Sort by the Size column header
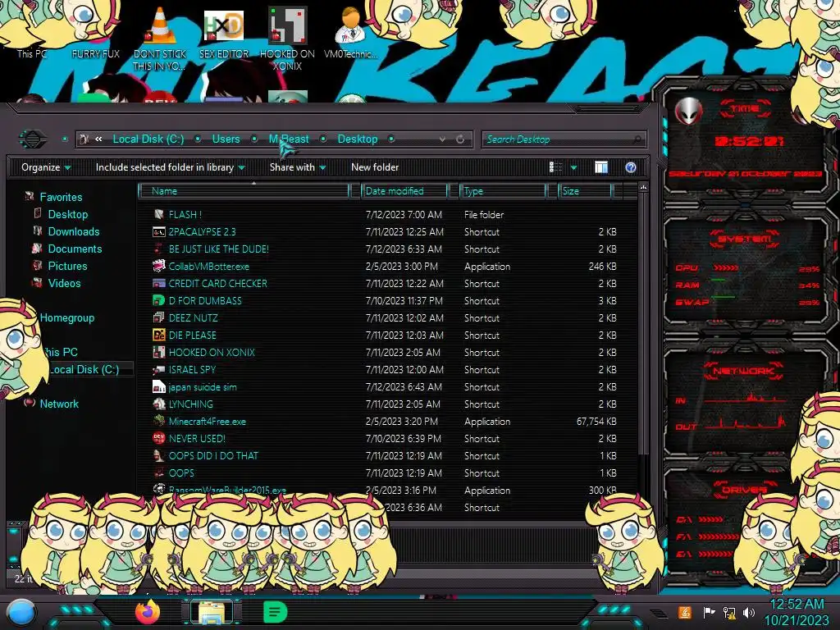Screen dimensions: 840x630 pyautogui.click(x=585, y=191)
